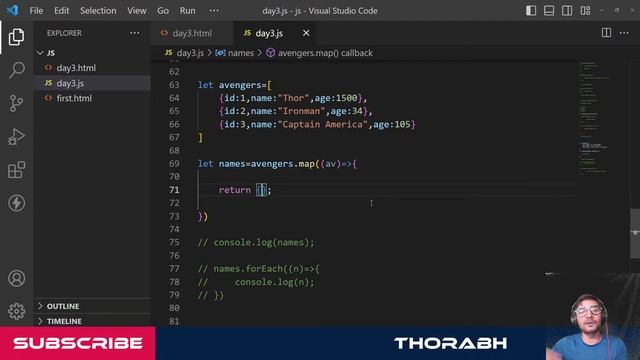640x360 pixels.
Task: Click the map method on line 69
Action: [307, 164]
